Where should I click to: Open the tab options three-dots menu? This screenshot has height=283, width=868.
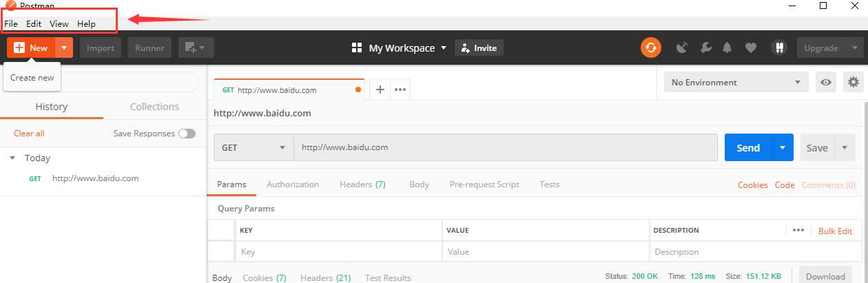400,90
